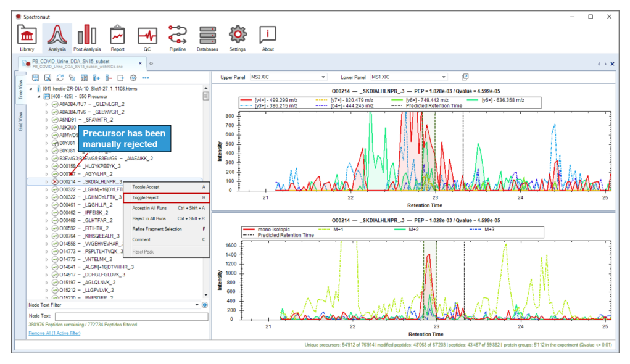Open the Node Text Filter dropdown arrow
This screenshot has width=630, height=364.
coord(197,305)
